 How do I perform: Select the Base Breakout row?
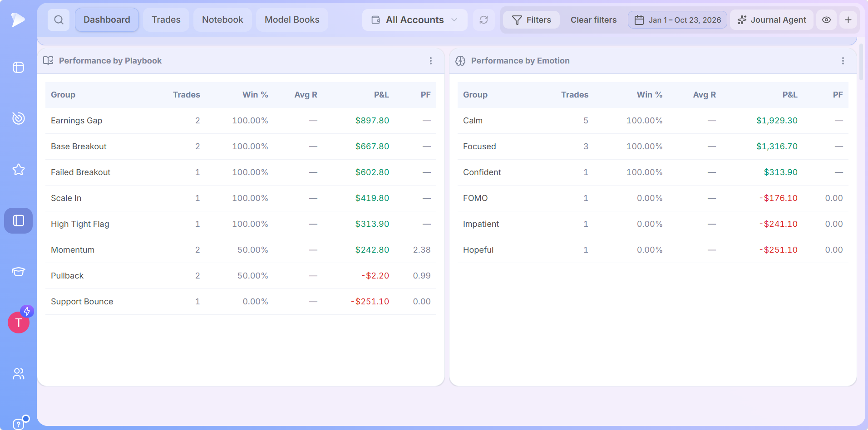point(241,147)
